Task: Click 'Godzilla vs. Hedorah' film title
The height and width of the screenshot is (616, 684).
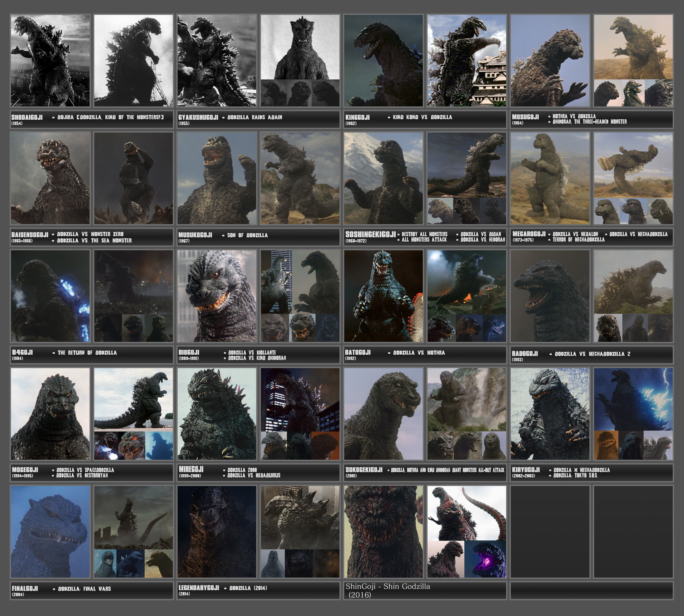Action: pos(483,240)
